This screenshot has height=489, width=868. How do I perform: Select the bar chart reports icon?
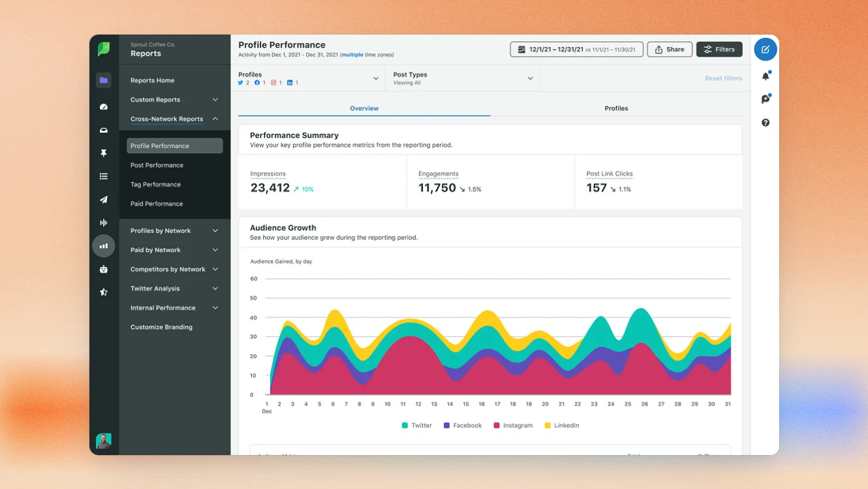click(x=104, y=246)
